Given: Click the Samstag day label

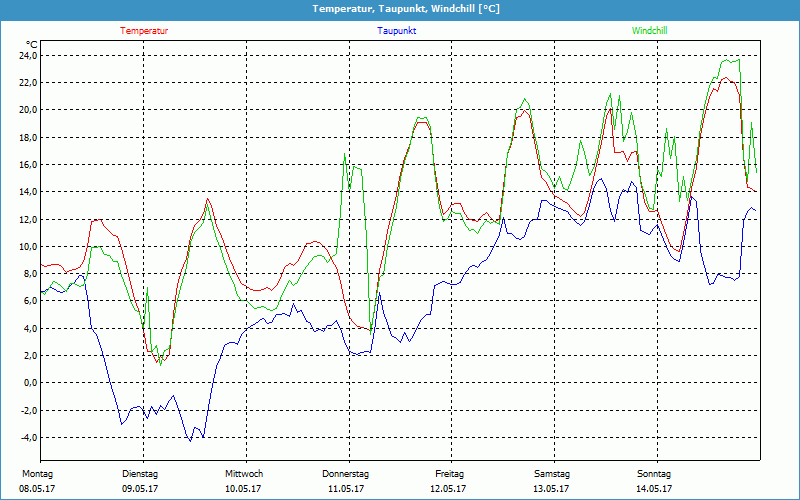Looking at the screenshot, I should pyautogui.click(x=552, y=474).
